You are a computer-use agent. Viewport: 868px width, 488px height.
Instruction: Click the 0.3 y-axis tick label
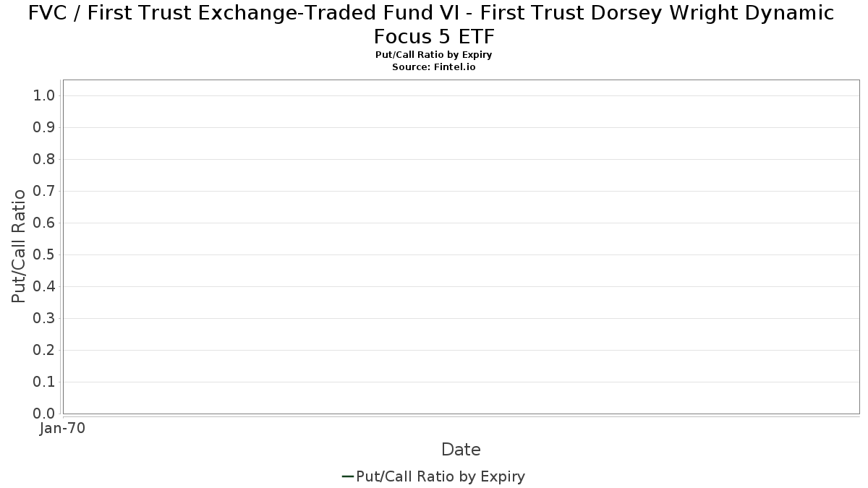pos(44,318)
